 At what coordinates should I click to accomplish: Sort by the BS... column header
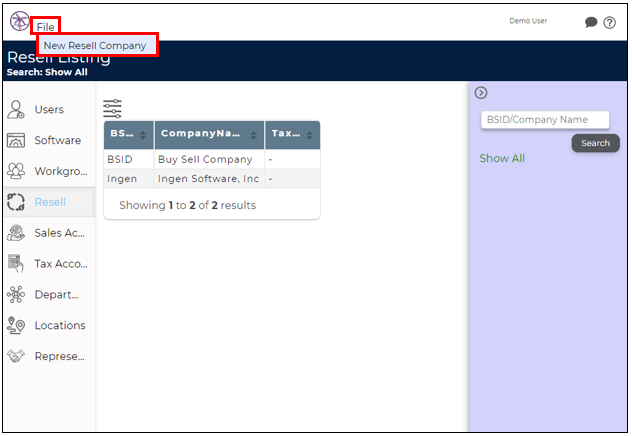129,135
